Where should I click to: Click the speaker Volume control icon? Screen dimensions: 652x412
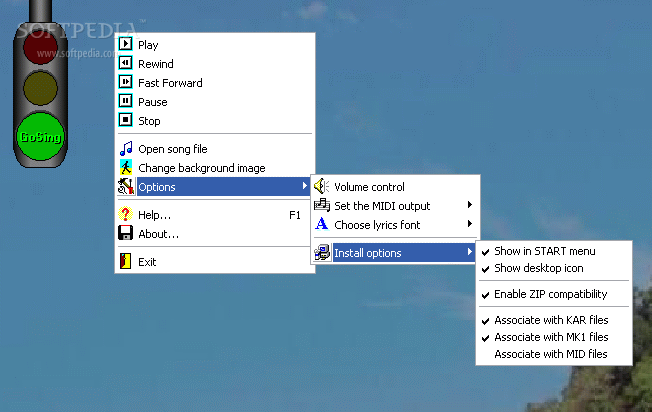(321, 186)
